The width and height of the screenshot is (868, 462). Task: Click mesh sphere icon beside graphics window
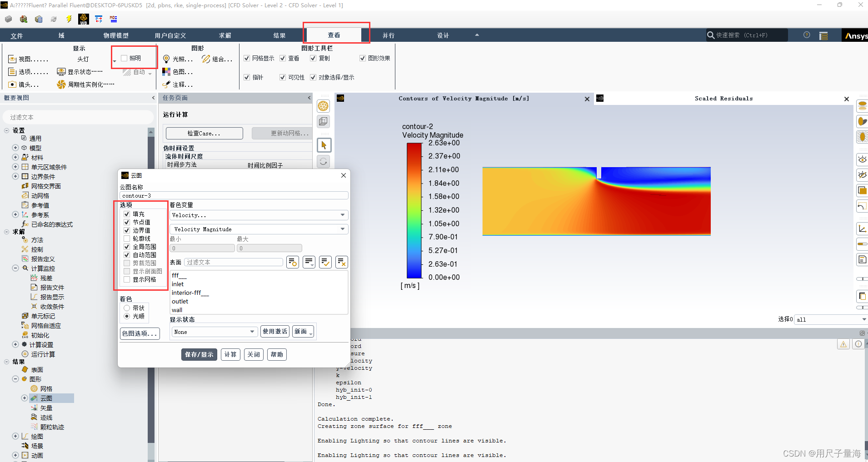(x=323, y=106)
